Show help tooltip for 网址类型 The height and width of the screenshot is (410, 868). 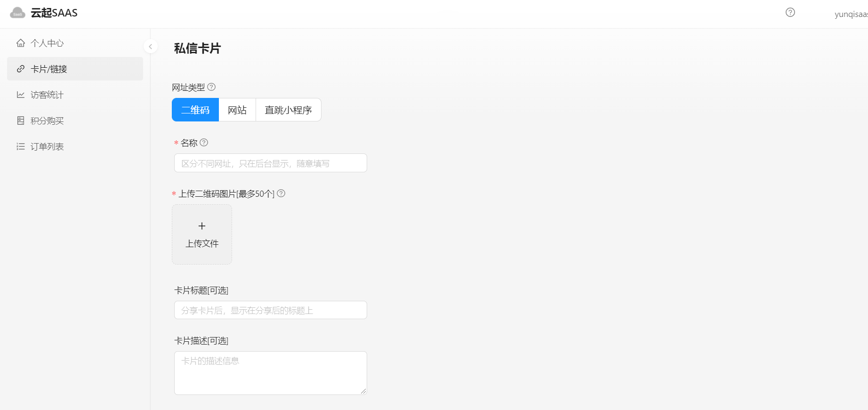[x=211, y=87]
